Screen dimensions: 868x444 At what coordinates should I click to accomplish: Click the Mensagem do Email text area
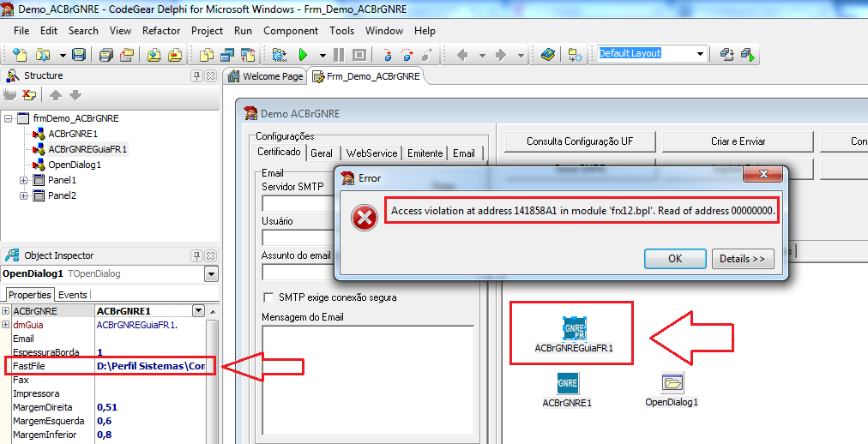click(x=368, y=381)
